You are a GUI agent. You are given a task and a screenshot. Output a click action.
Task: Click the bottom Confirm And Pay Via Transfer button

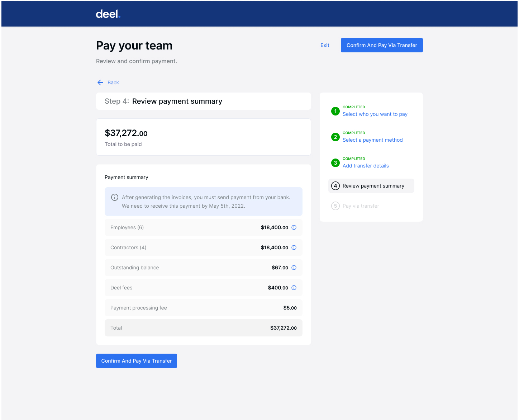tap(136, 361)
